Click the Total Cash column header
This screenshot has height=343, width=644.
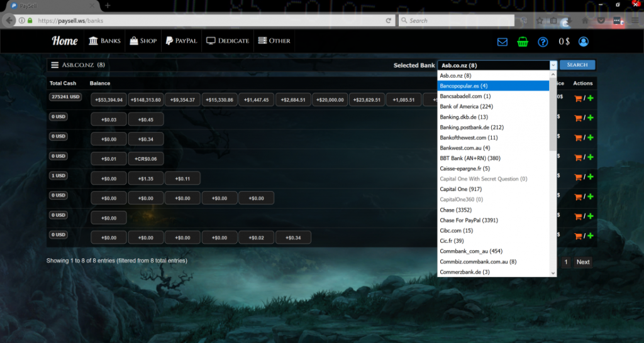(x=63, y=84)
